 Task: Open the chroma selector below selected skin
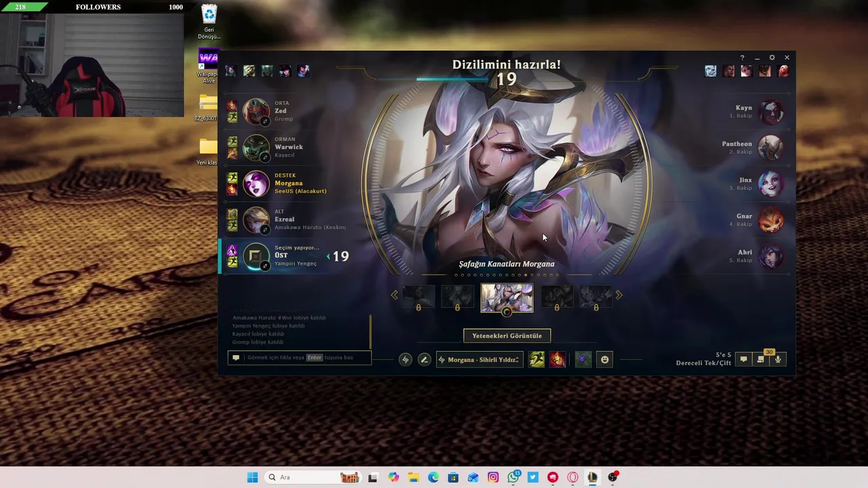click(x=507, y=312)
